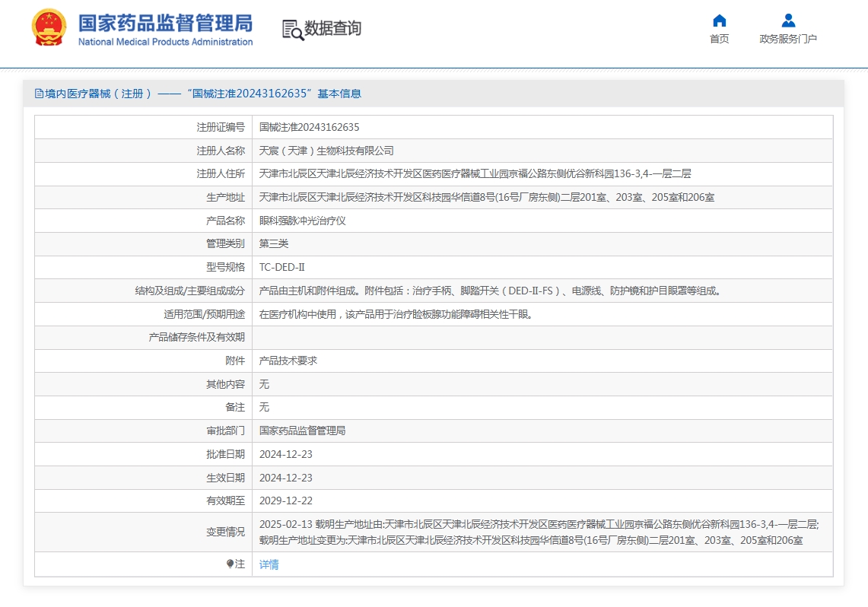Click the 变更情况 change record text
This screenshot has width=868, height=607.
tap(539, 532)
